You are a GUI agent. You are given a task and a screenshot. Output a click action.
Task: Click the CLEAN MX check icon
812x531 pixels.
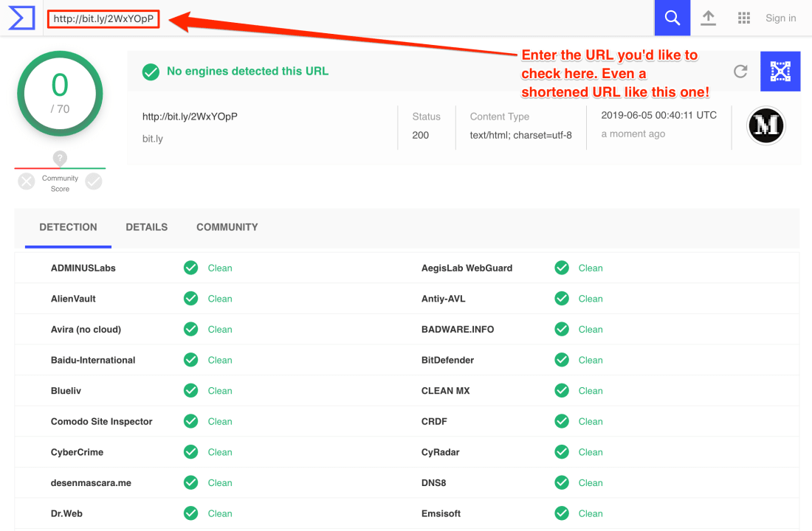pos(561,391)
